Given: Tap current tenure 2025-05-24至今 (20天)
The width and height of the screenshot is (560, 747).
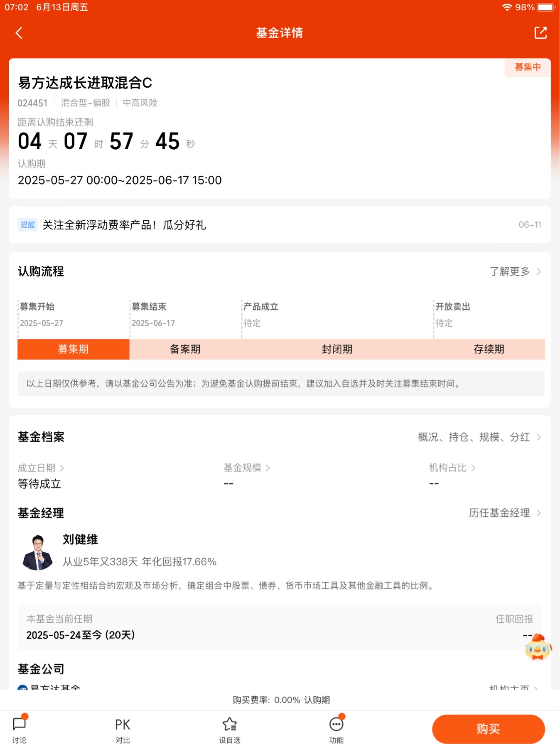Looking at the screenshot, I should (81, 635).
